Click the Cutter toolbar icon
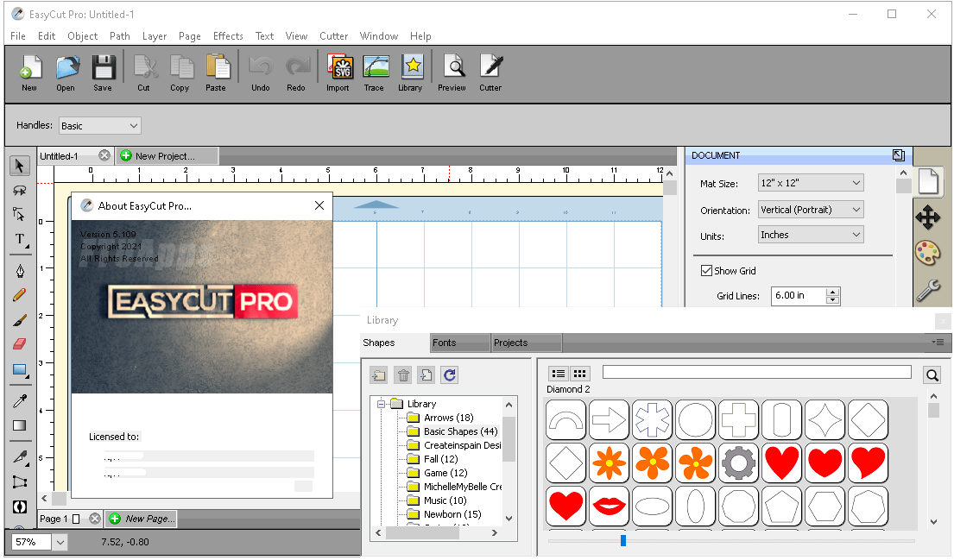This screenshot has height=560, width=954. (490, 72)
